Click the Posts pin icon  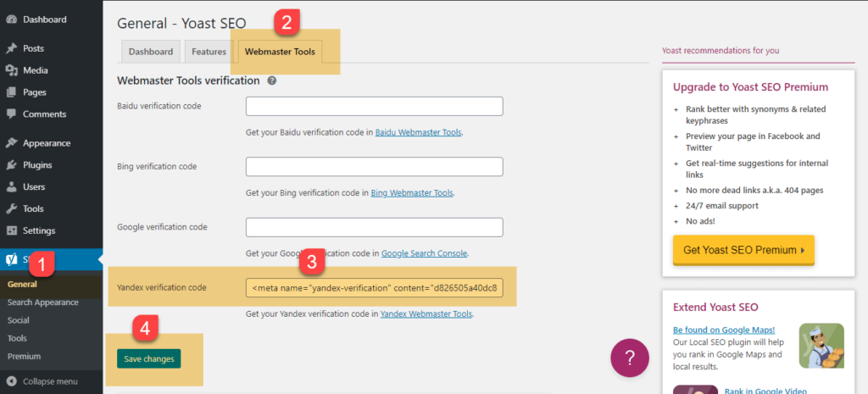11,48
